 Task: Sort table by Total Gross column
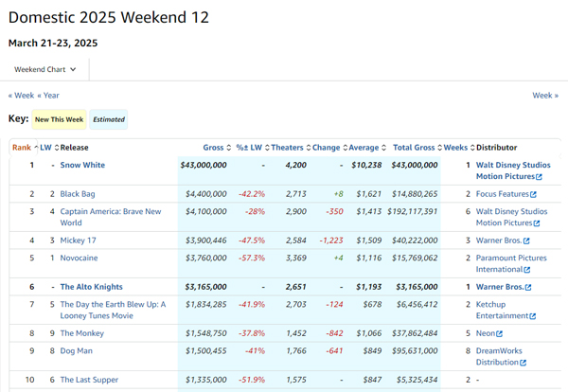pos(417,148)
